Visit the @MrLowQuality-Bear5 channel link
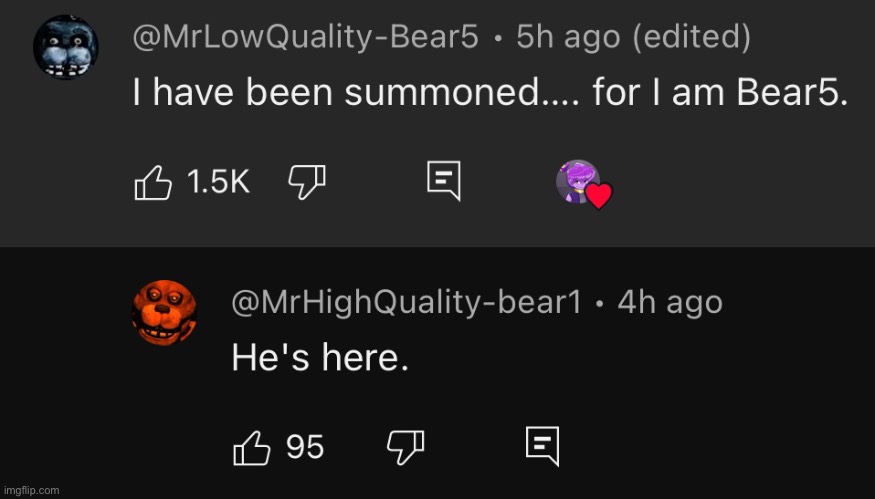 [305, 39]
